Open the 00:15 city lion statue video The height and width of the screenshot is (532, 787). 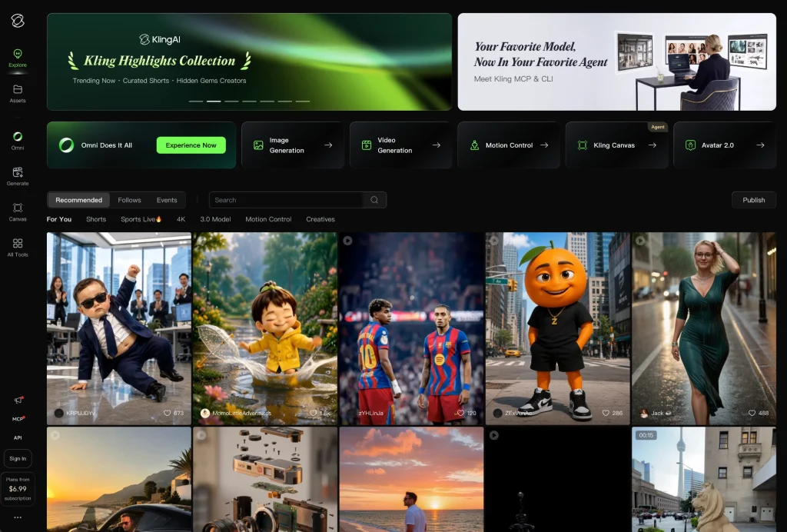(704, 479)
